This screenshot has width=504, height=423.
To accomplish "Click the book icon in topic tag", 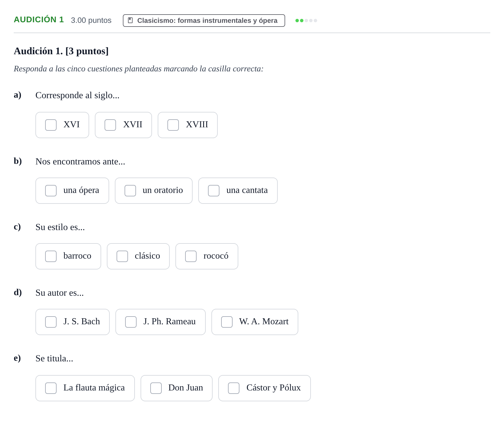I will tap(130, 20).
